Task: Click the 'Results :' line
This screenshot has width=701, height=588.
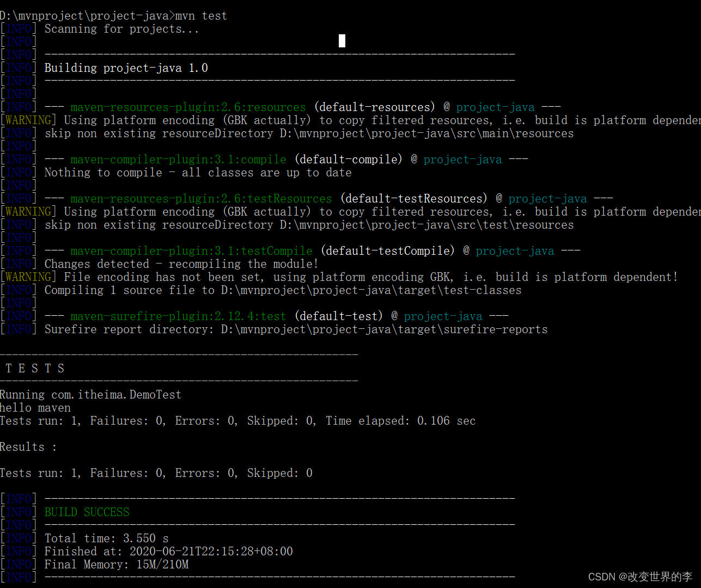Action: (x=28, y=447)
